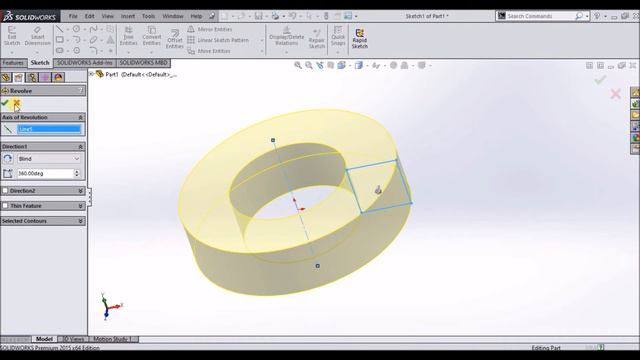
Task: Click Mirror Entities
Action: (210, 29)
